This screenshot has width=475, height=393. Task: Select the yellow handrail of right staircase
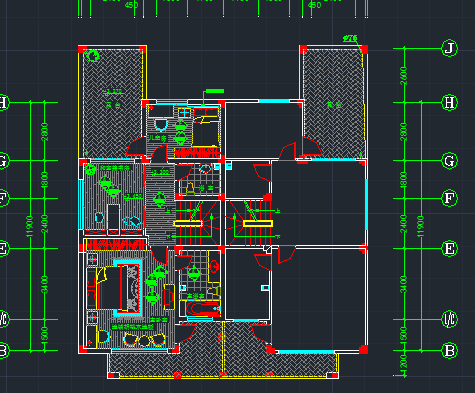(x=258, y=223)
